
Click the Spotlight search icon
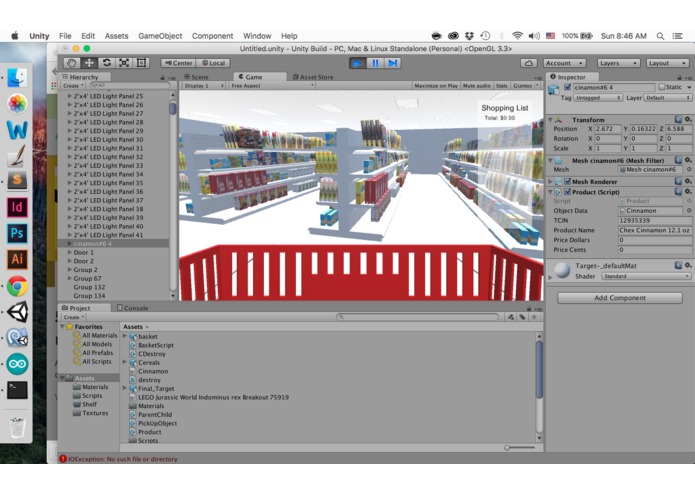660,36
